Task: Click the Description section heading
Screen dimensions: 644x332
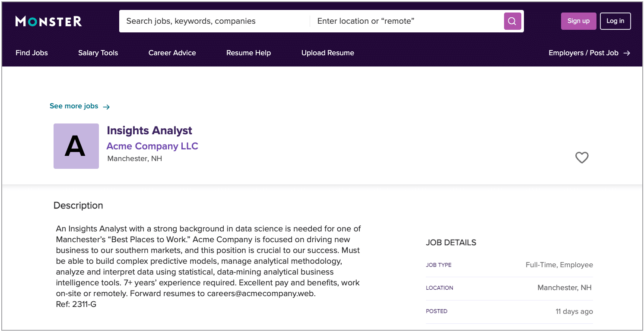Action: [x=78, y=206]
